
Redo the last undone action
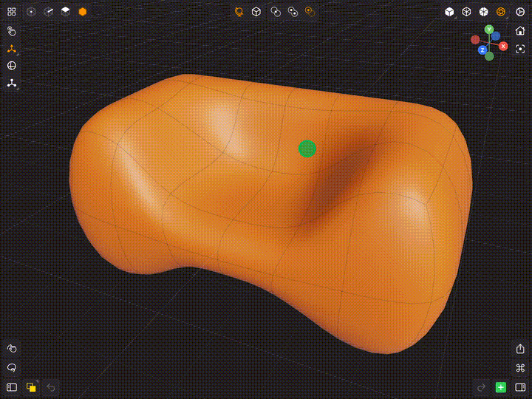point(481,387)
